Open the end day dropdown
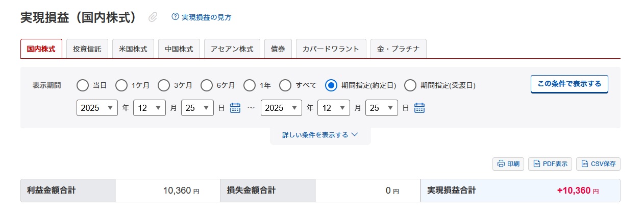644x212 pixels. pyautogui.click(x=382, y=108)
